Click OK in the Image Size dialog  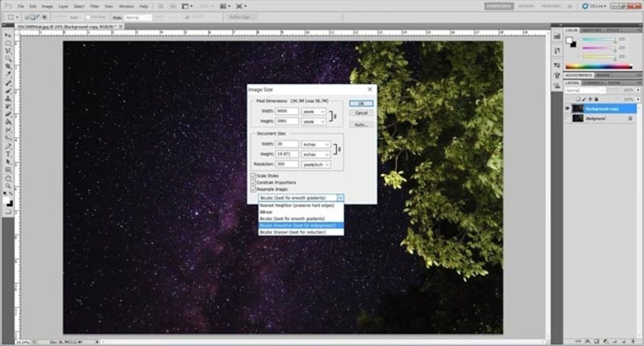(x=361, y=103)
